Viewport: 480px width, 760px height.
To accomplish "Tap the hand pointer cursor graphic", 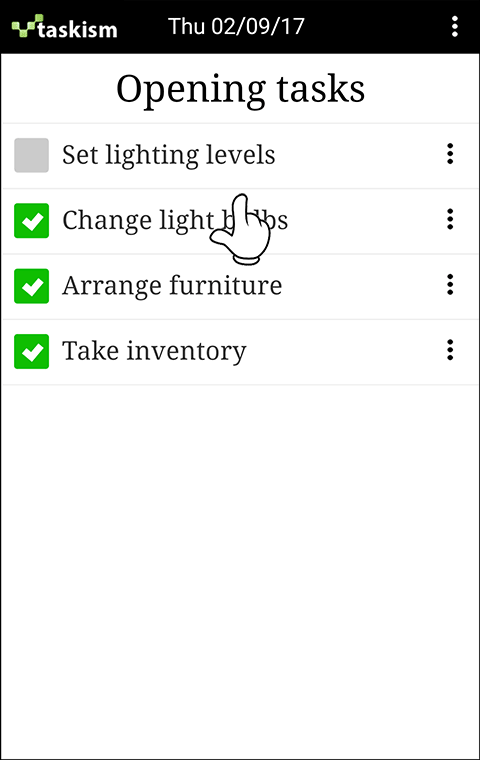I will pos(240,229).
